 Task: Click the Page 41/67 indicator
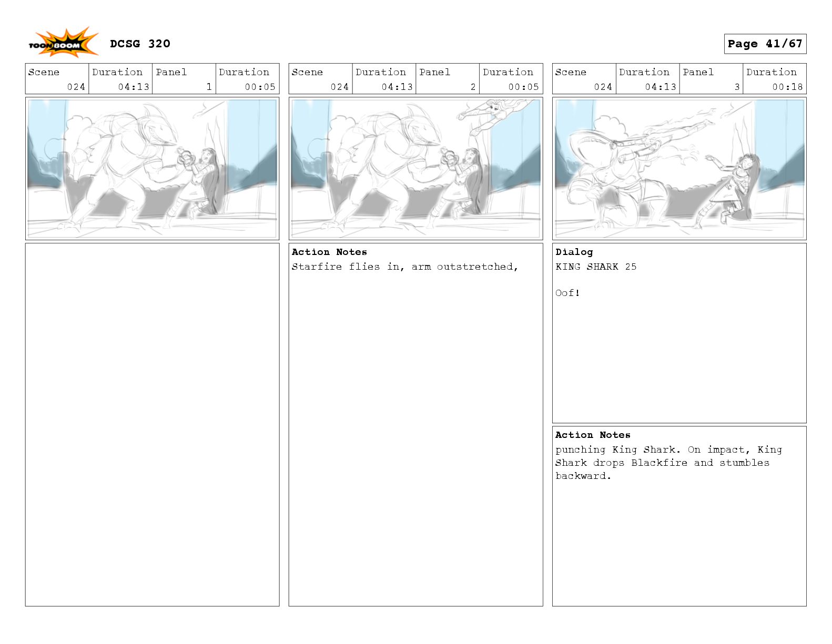click(765, 44)
